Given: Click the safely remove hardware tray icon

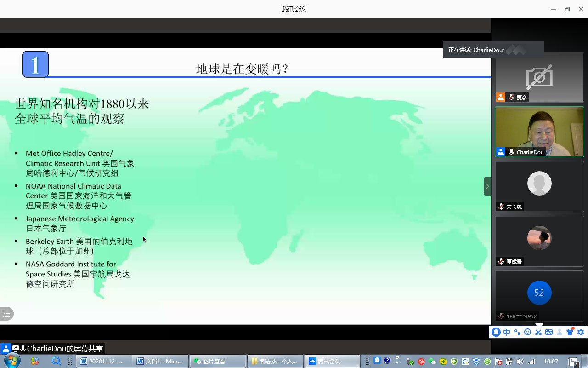Looking at the screenshot, I should click(410, 362).
